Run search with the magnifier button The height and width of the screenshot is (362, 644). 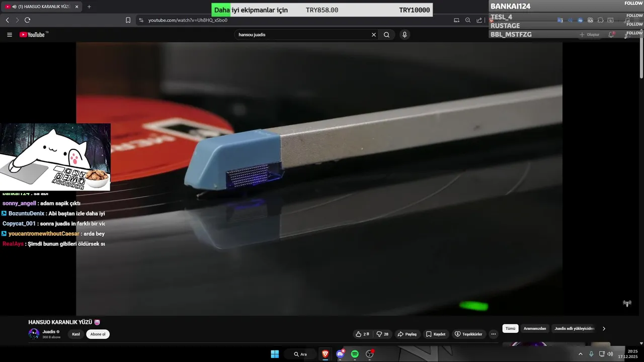tap(386, 35)
